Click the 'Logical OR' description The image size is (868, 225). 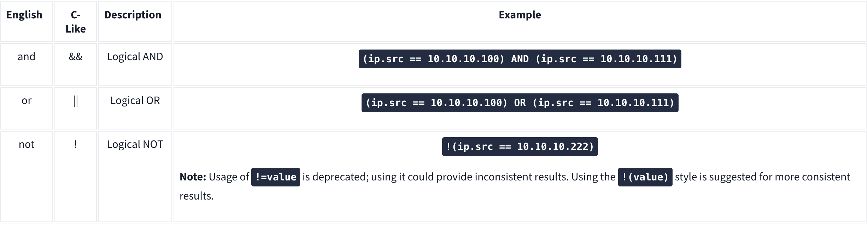coord(135,100)
